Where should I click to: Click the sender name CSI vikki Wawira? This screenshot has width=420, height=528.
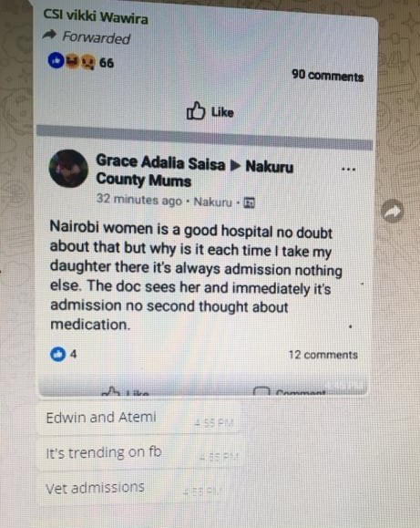[x=96, y=16]
